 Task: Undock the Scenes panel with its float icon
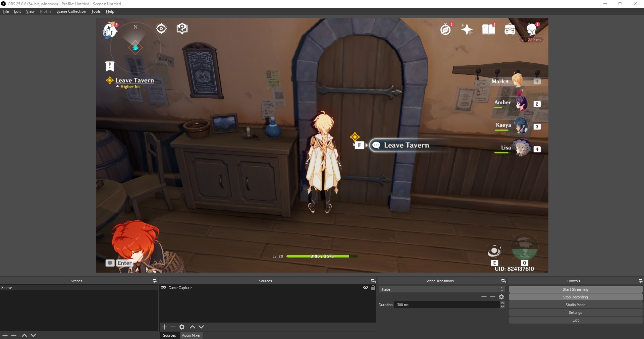[155, 281]
